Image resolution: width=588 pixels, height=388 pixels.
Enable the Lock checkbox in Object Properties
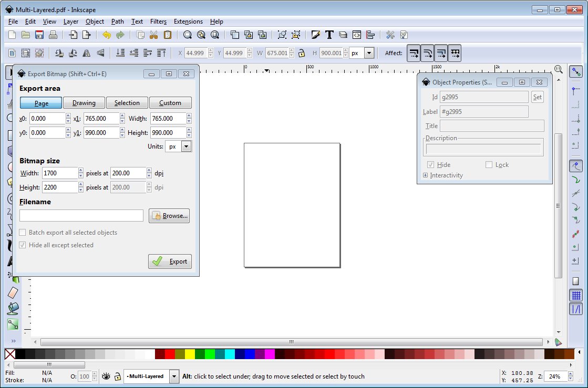(489, 165)
